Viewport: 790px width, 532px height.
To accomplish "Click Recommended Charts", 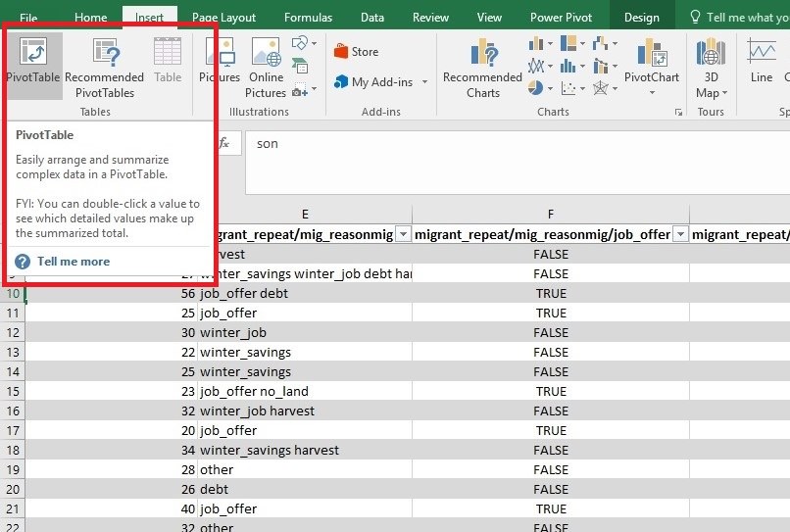I will [x=482, y=68].
